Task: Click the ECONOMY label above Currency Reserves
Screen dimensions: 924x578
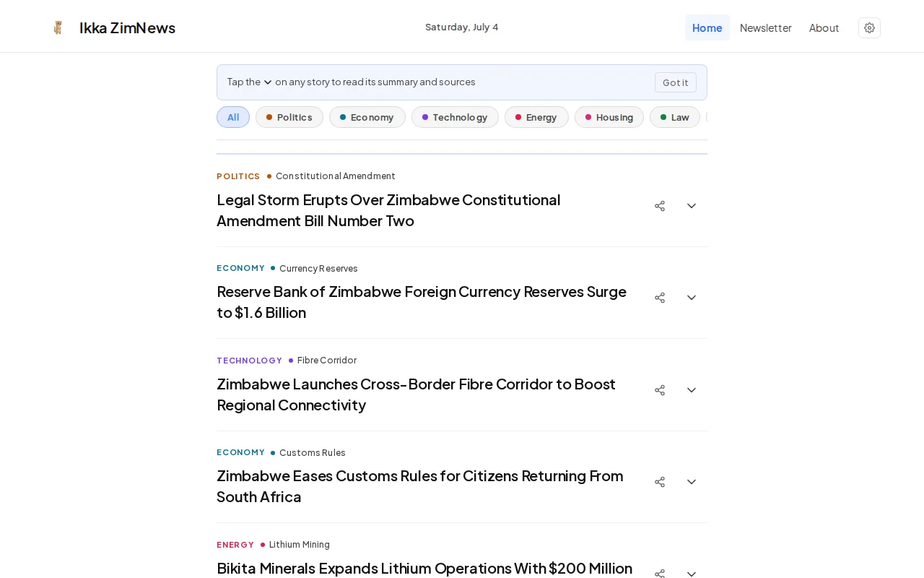Action: (x=241, y=268)
